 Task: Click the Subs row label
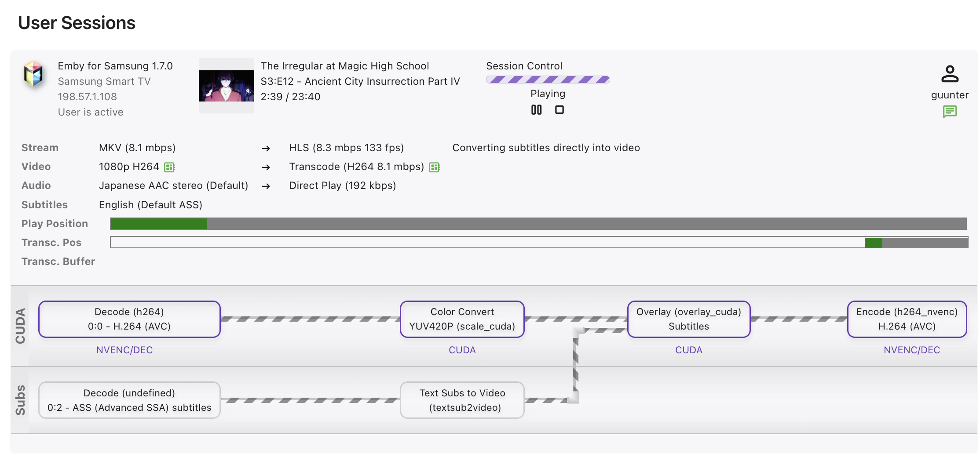[x=20, y=400]
